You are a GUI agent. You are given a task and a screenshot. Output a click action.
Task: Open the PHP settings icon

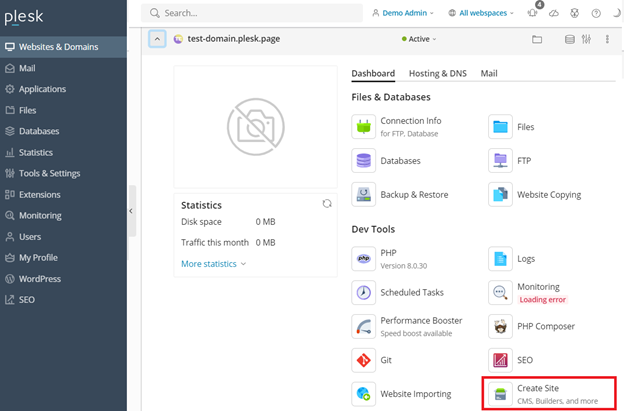[x=363, y=259]
